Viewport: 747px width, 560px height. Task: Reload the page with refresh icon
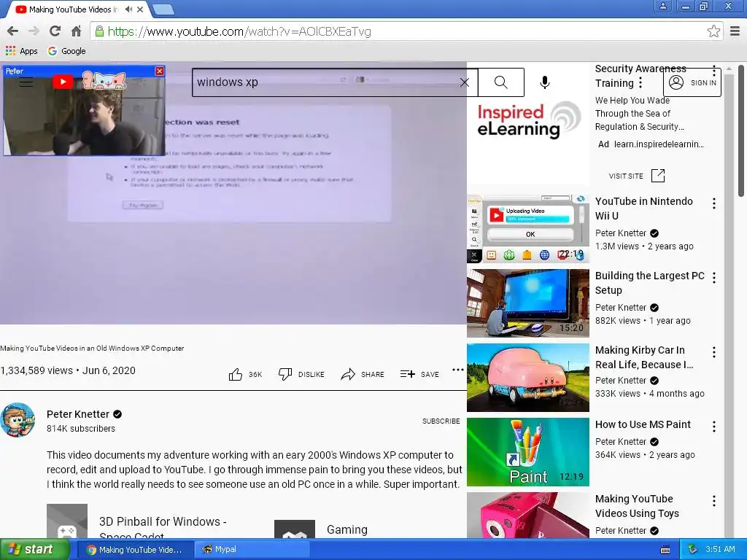pyautogui.click(x=55, y=31)
